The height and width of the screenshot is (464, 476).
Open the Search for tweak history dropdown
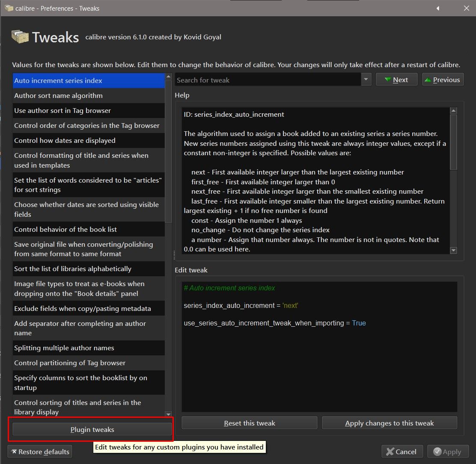coord(366,80)
